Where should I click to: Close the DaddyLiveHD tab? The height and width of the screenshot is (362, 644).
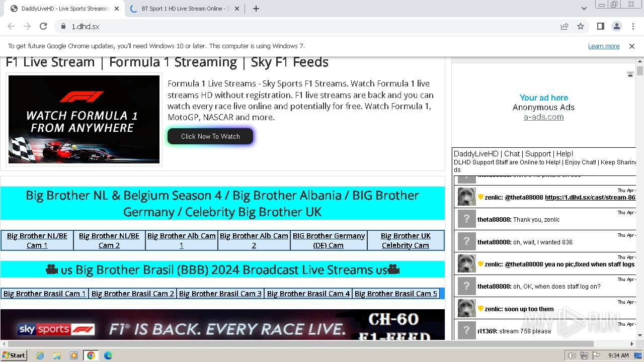click(117, 9)
